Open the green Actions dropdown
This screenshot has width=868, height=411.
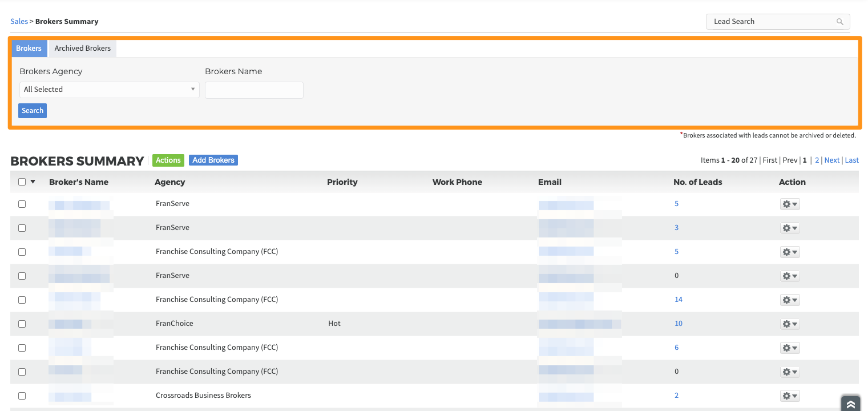(168, 160)
